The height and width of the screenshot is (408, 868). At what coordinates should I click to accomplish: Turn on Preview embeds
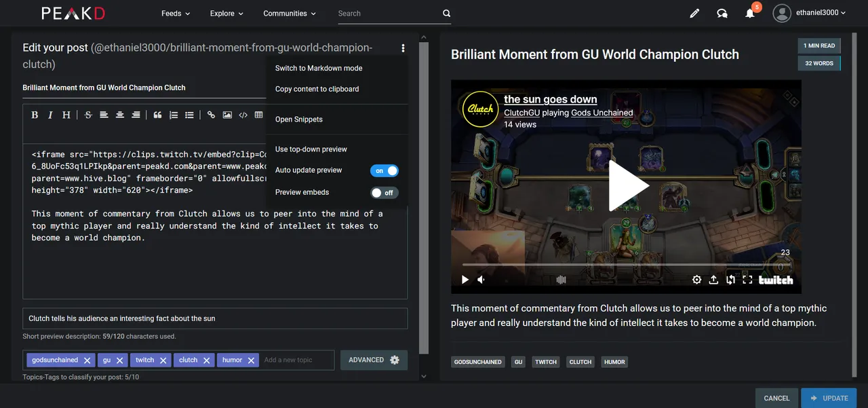(x=384, y=193)
